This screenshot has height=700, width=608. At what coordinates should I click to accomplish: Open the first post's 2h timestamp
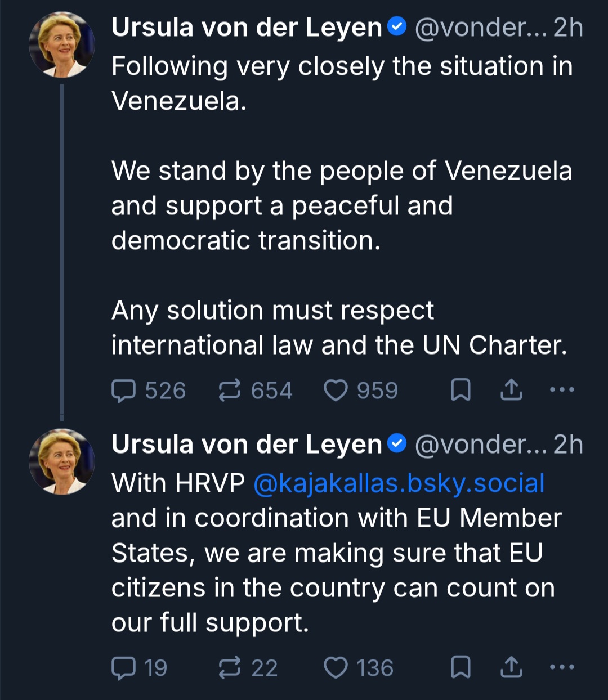(x=568, y=28)
